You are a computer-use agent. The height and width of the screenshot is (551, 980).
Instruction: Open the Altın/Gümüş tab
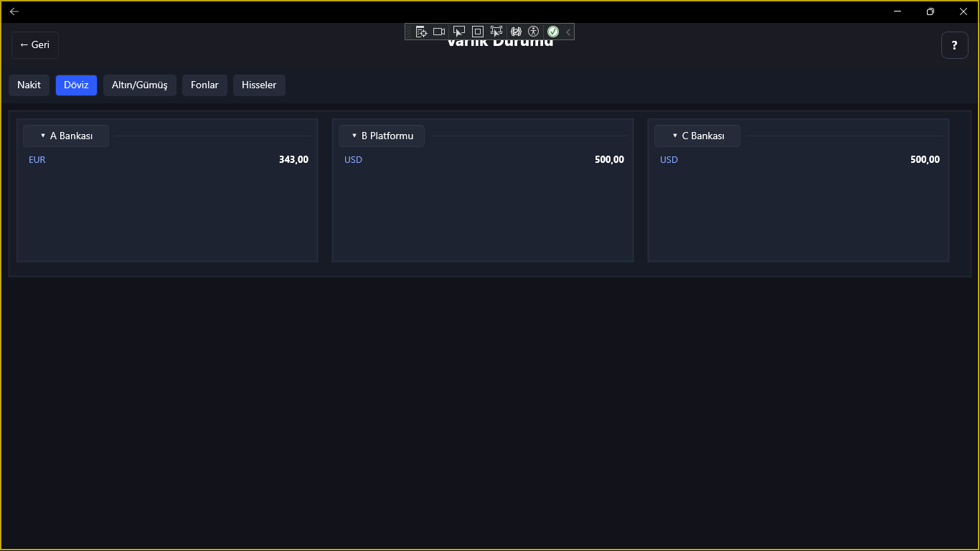tap(139, 85)
